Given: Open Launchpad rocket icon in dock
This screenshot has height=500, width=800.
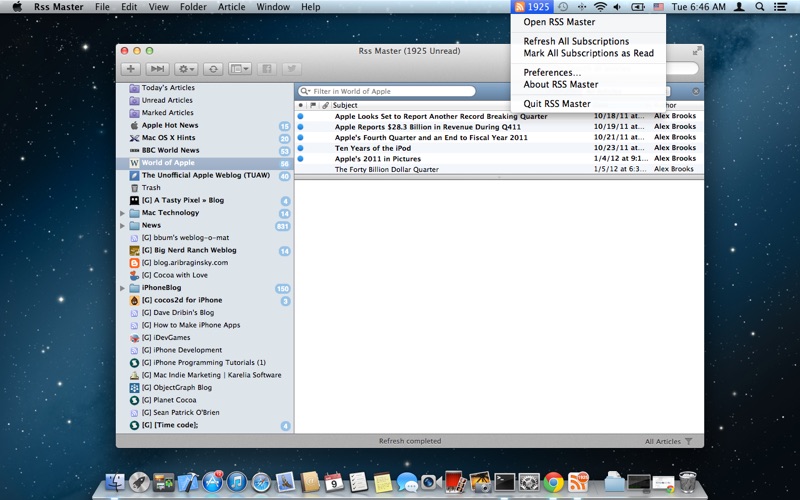Looking at the screenshot, I should click(x=139, y=482).
